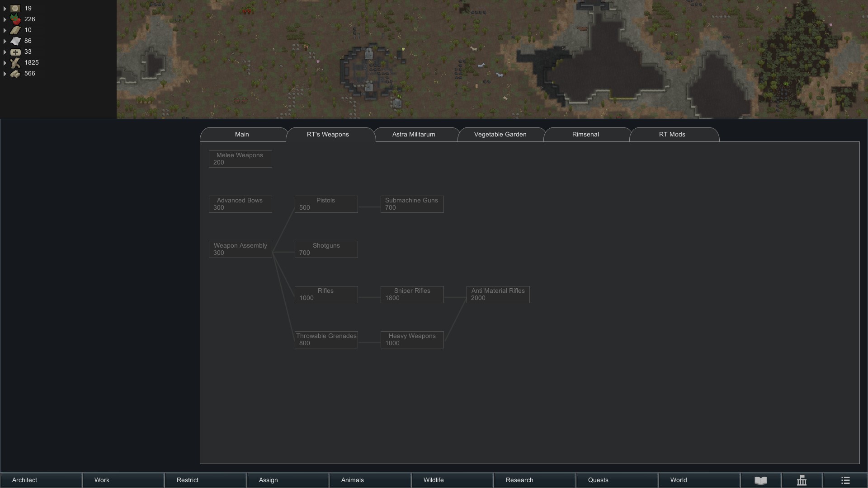Viewport: 868px width, 488px height.
Task: Expand the silver resource category arrow
Action: (5, 9)
